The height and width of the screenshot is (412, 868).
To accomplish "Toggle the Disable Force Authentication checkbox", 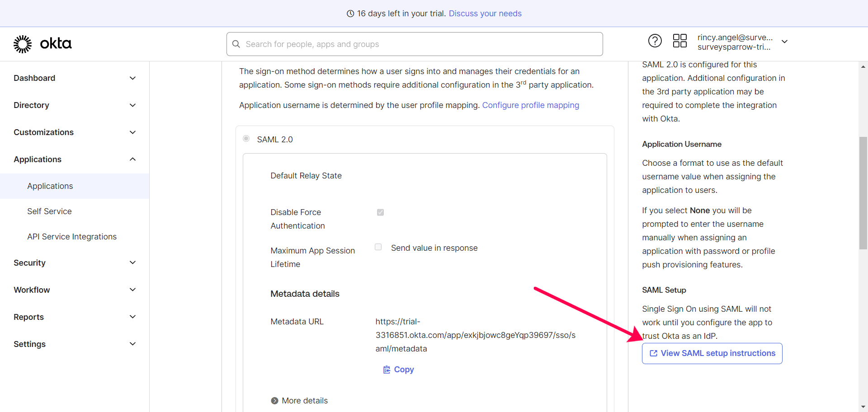I will click(380, 212).
